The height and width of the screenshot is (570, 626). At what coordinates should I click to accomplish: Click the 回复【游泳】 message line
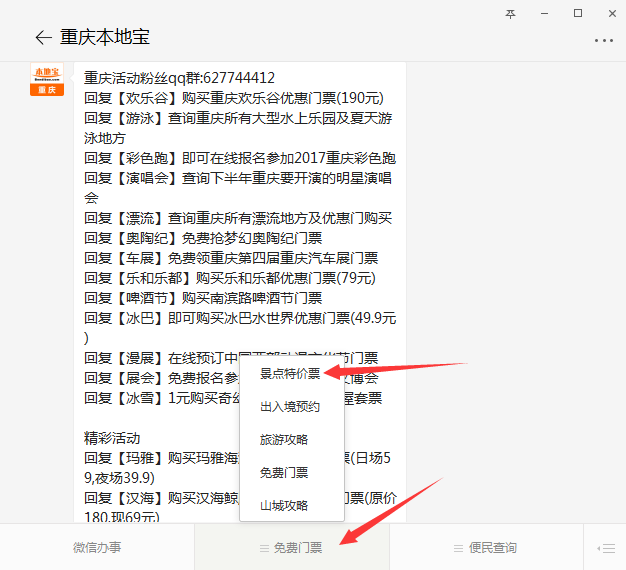point(238,128)
